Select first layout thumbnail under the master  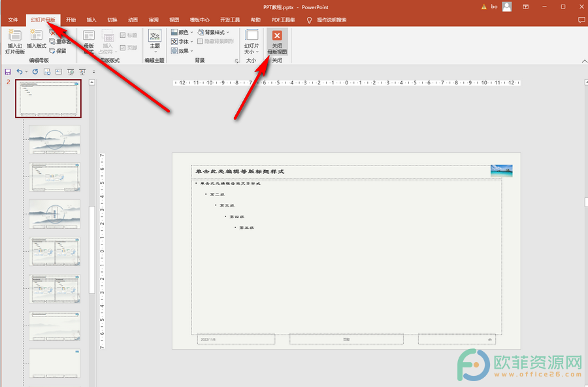[x=54, y=140]
